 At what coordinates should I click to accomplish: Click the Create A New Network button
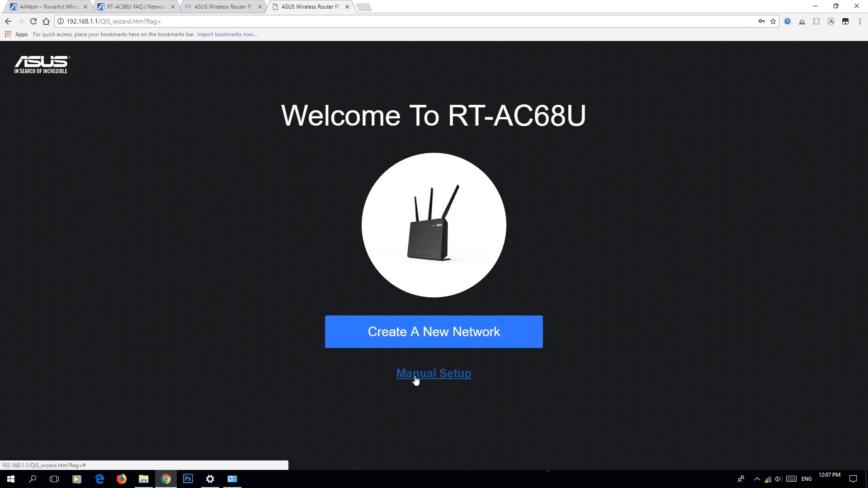pyautogui.click(x=434, y=332)
